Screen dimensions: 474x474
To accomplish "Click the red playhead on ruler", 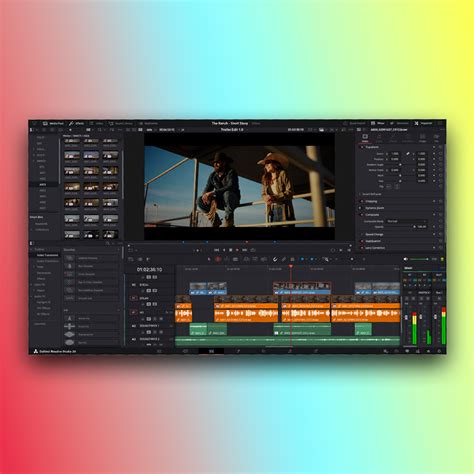I will pos(291,266).
